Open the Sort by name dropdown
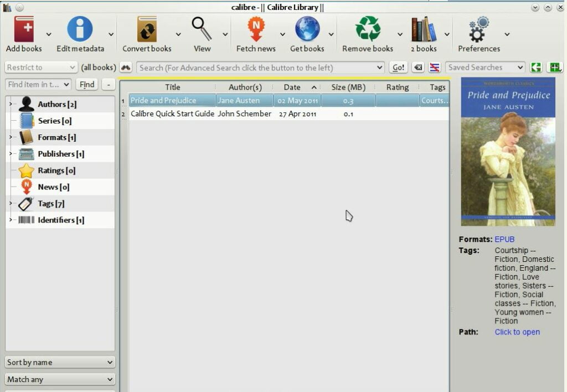The width and height of the screenshot is (567, 392). (59, 362)
